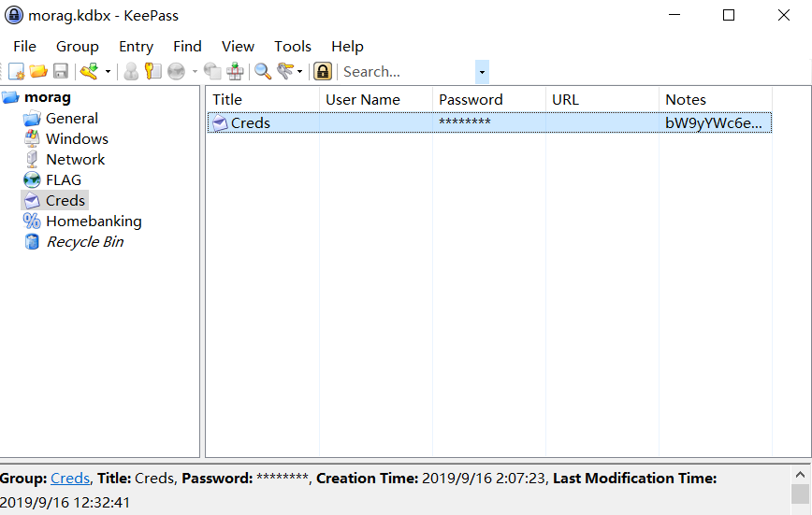The image size is (812, 515).
Task: Click the FLAG group globe icon
Action: click(32, 180)
